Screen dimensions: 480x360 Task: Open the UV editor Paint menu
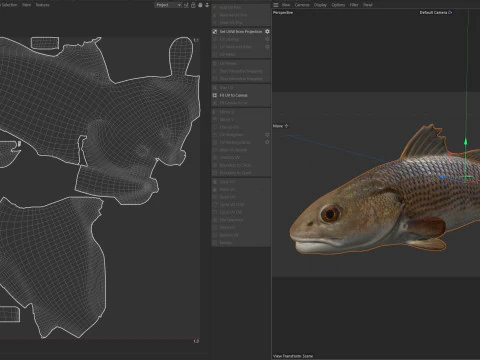point(26,5)
